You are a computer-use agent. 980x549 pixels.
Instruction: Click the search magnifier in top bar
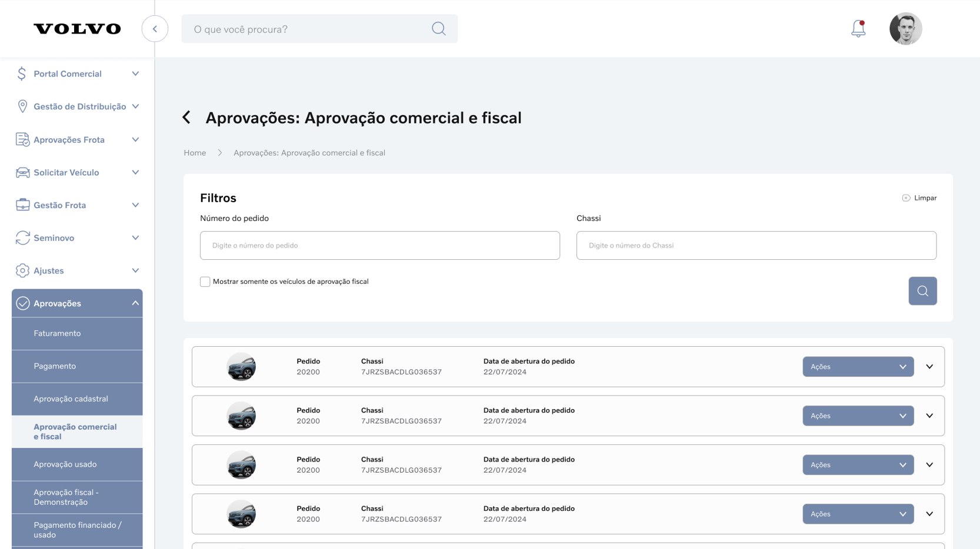[438, 29]
